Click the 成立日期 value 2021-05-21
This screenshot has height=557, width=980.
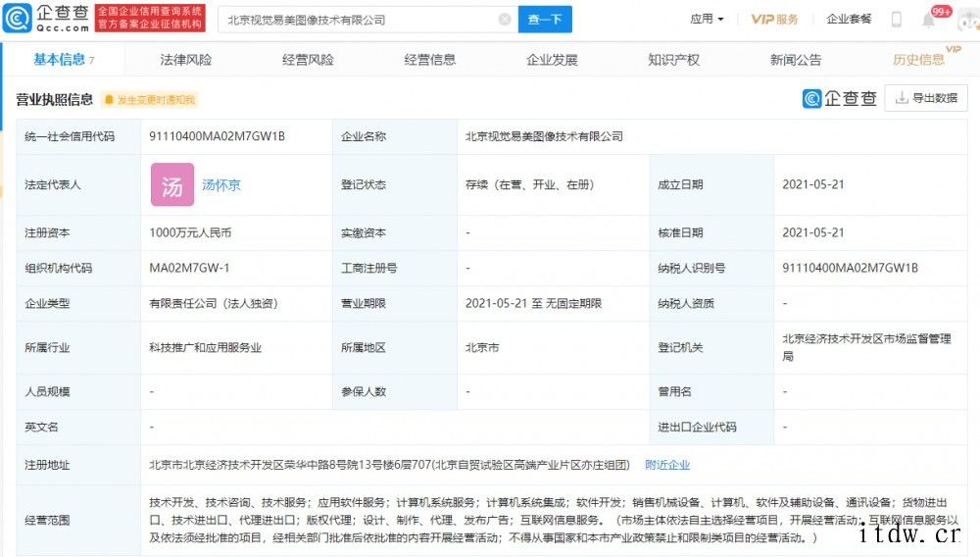click(x=813, y=184)
